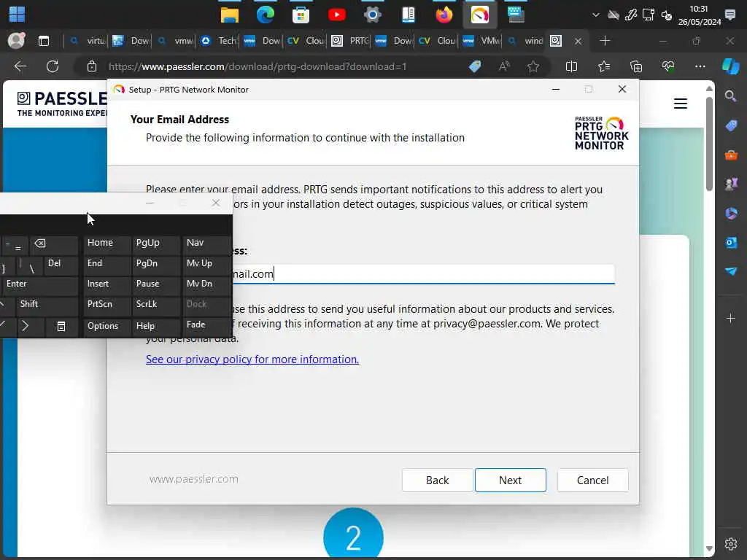Open Edge Settings and more menu
This screenshot has width=747, height=560.
700,66
